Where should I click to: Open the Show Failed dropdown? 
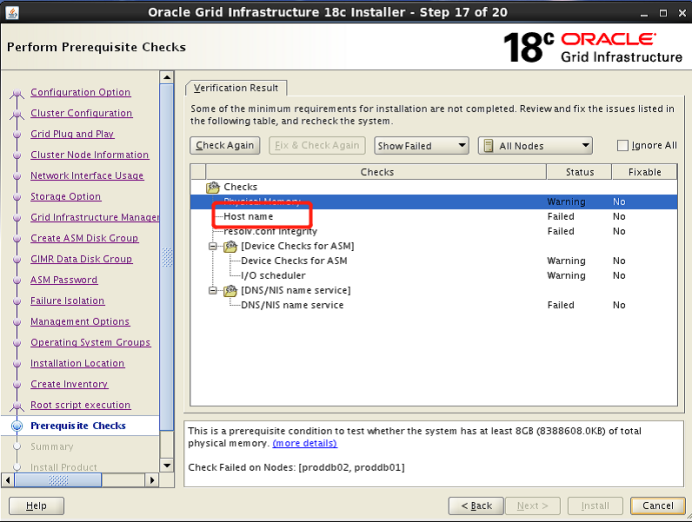click(421, 145)
